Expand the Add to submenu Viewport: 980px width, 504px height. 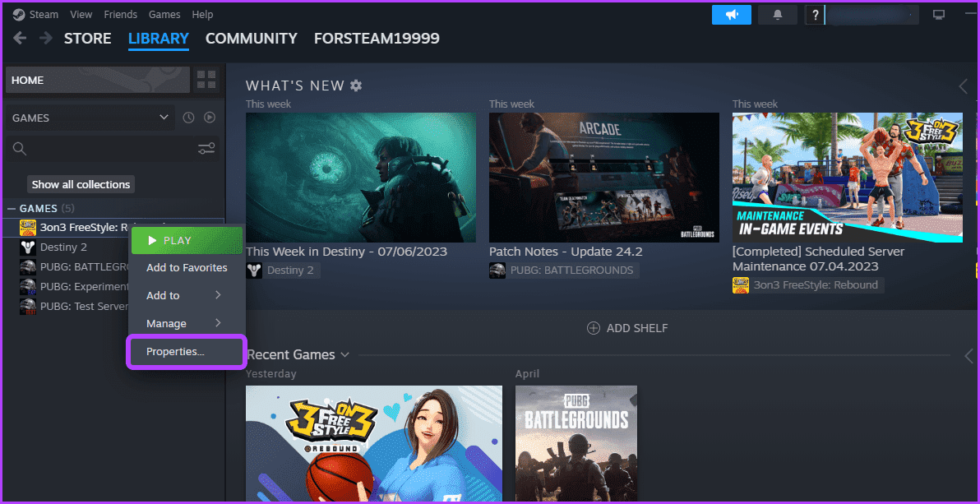(x=187, y=295)
